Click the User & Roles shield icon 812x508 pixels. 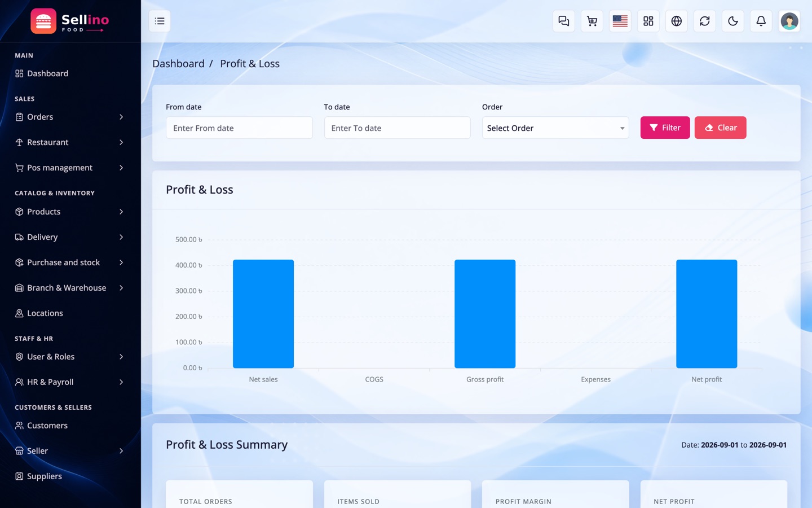(19, 357)
